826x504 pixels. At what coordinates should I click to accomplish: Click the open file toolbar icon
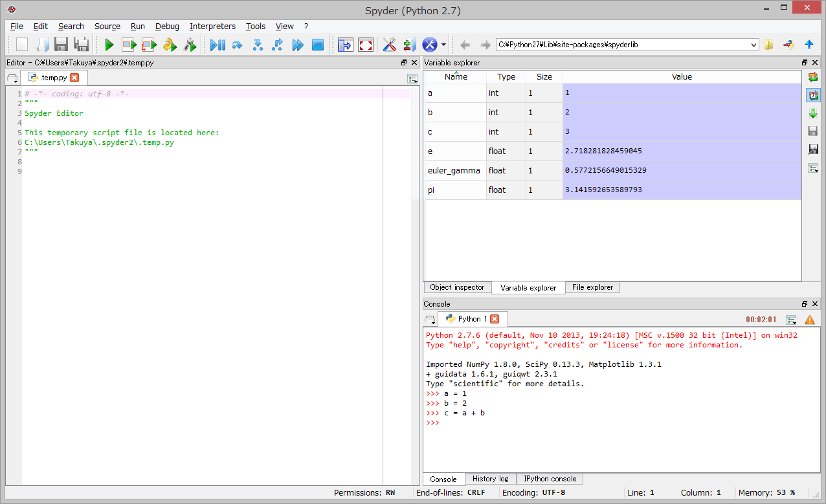42,45
